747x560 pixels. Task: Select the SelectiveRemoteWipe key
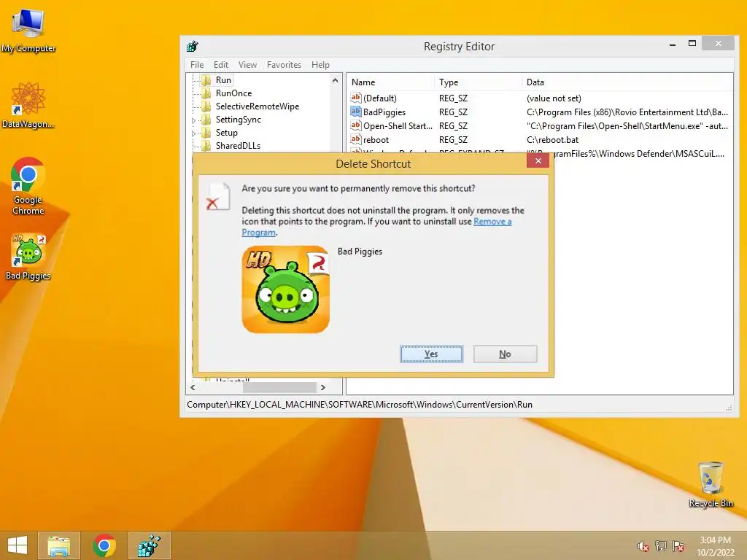pyautogui.click(x=258, y=106)
